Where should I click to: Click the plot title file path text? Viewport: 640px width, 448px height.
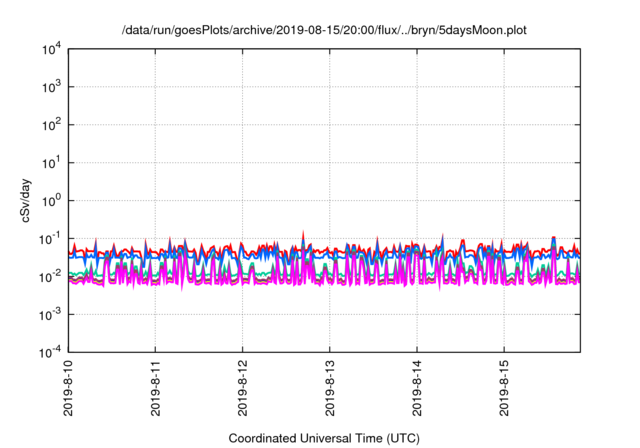pyautogui.click(x=324, y=30)
